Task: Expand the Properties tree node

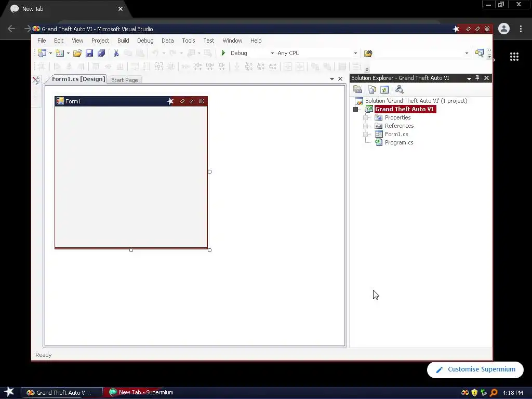Action: coord(365,118)
